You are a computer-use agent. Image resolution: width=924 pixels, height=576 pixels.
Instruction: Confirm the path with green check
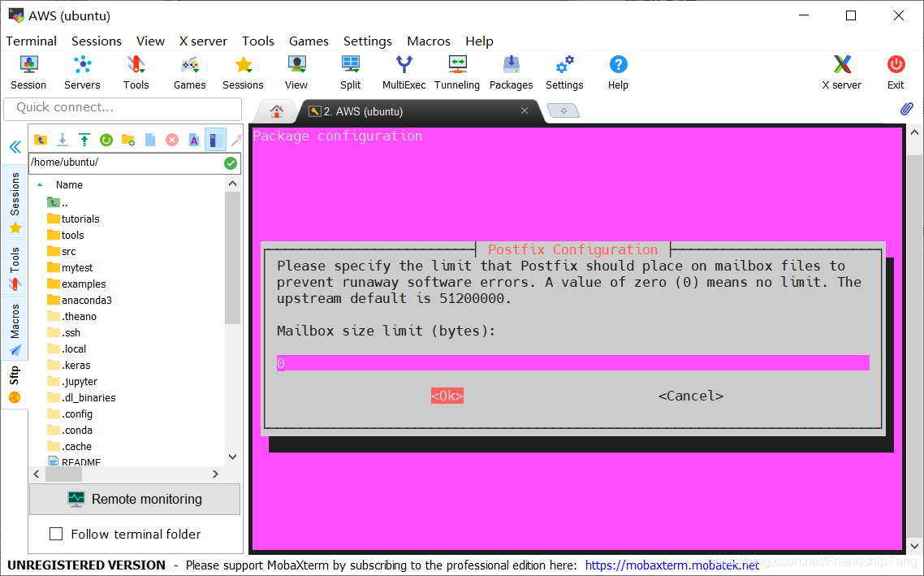(231, 163)
